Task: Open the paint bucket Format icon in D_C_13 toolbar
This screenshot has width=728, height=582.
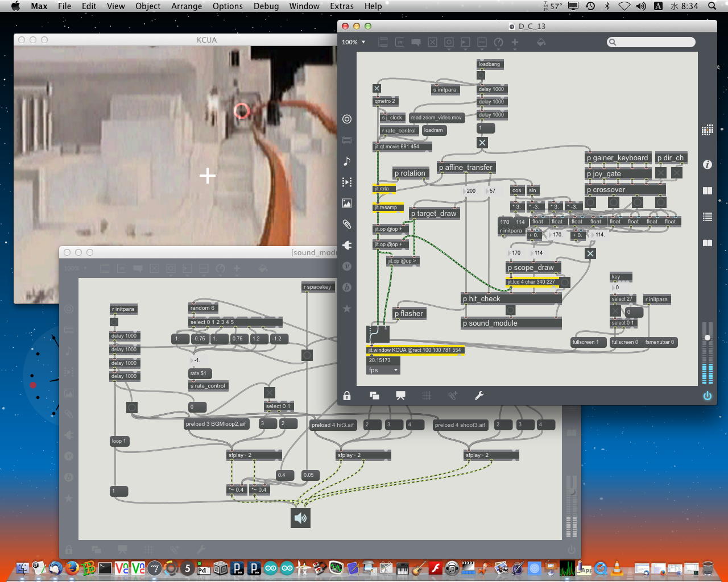Action: [x=541, y=42]
